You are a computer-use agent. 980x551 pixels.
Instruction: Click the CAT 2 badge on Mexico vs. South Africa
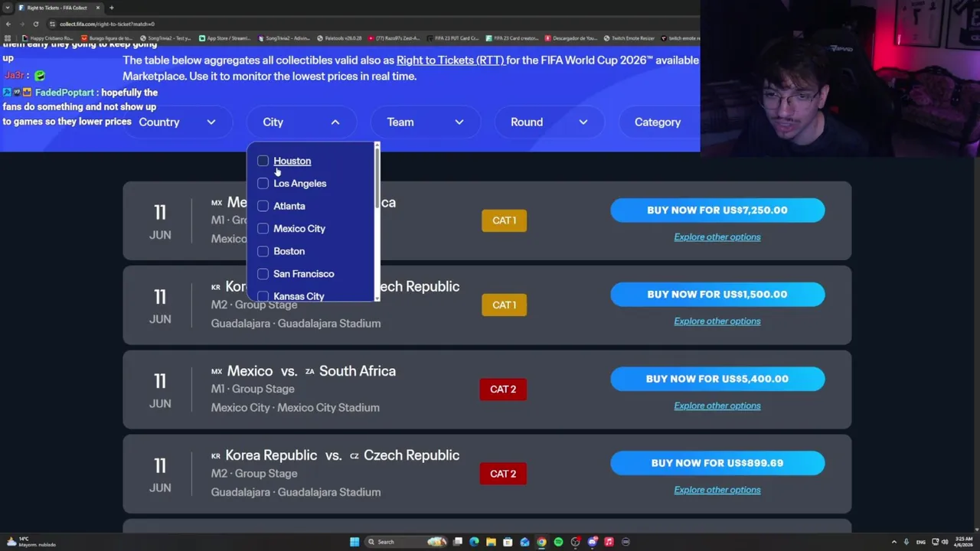click(503, 390)
